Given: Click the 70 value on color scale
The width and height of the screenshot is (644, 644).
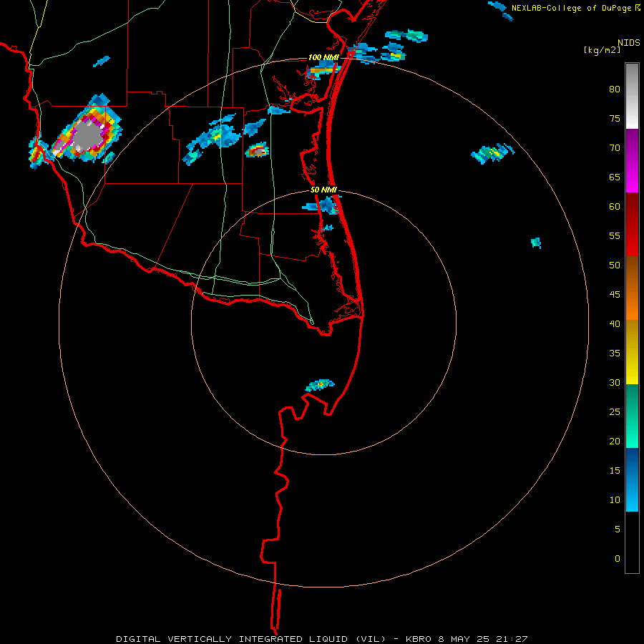Looking at the screenshot, I should pyautogui.click(x=615, y=148).
